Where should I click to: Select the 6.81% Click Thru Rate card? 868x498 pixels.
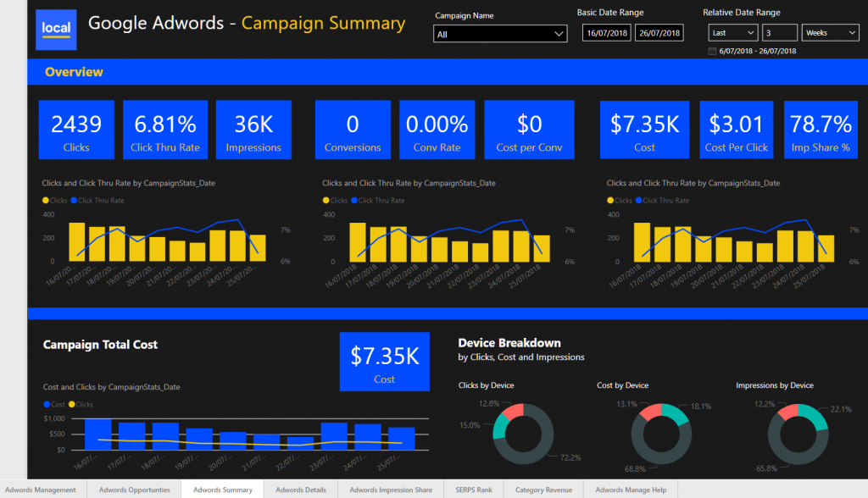(165, 130)
